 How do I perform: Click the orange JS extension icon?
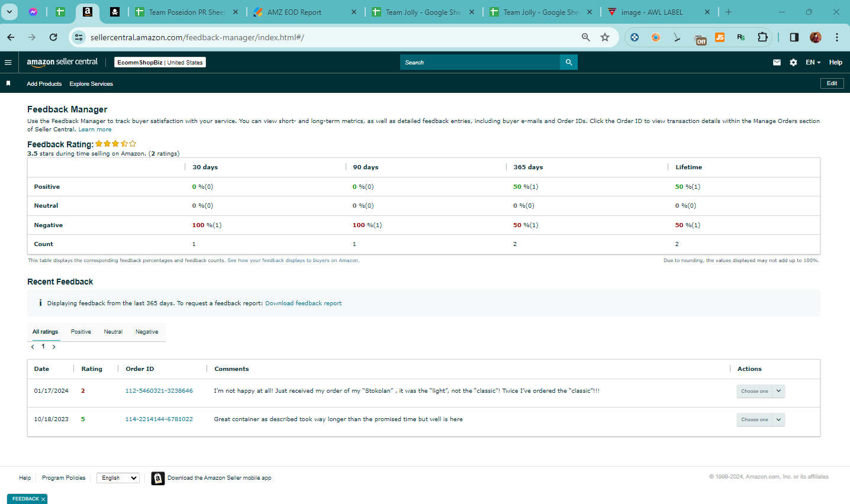[x=720, y=37]
